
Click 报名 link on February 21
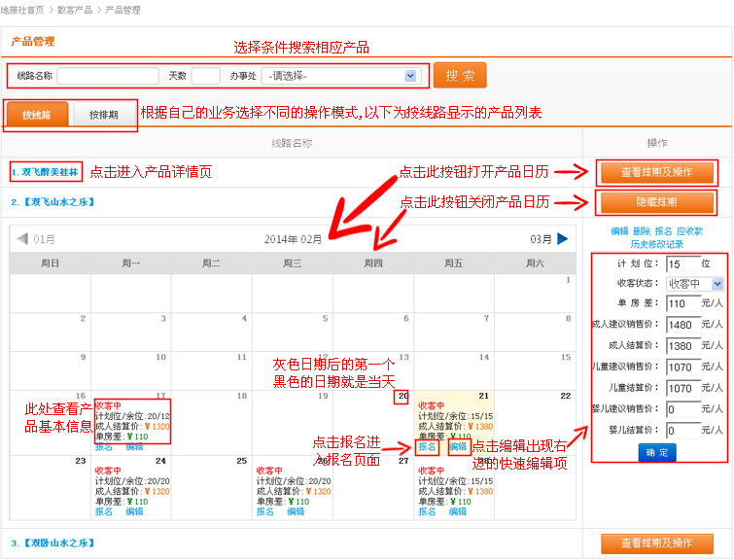coord(427,446)
